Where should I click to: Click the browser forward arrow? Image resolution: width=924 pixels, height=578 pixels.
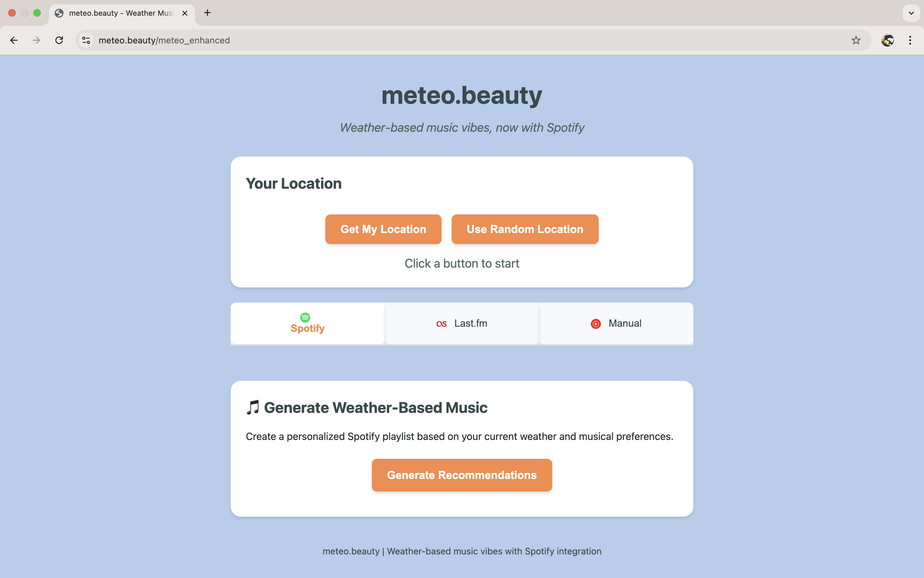tap(36, 40)
